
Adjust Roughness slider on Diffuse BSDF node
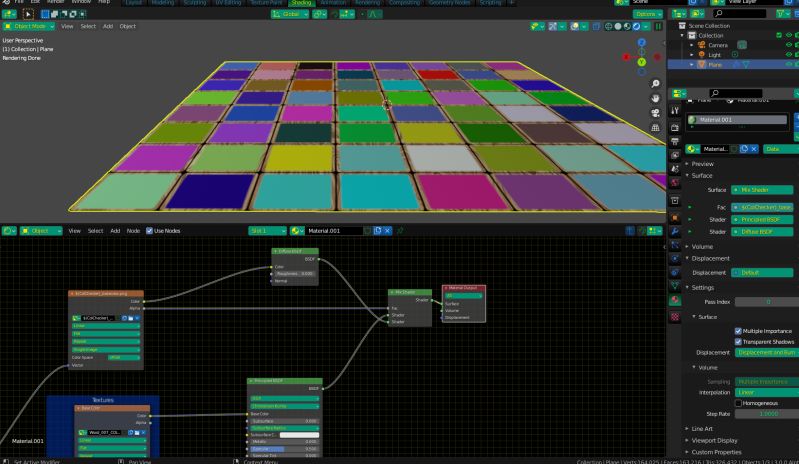[295, 274]
